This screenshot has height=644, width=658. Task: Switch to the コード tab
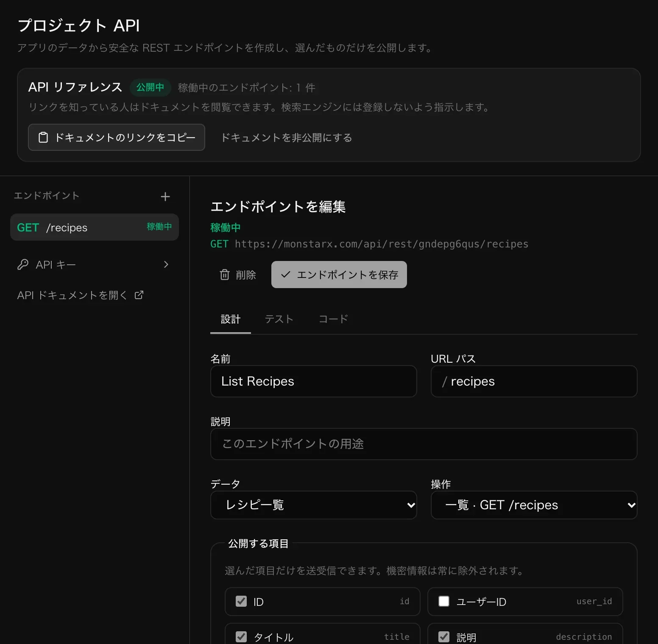click(x=333, y=319)
